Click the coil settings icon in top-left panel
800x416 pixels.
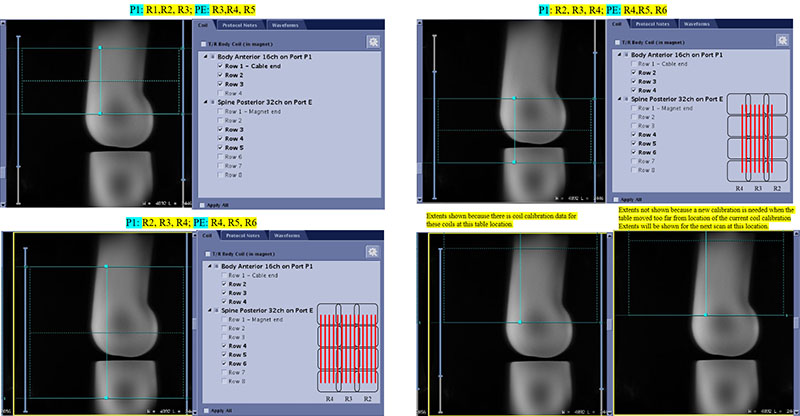[x=373, y=41]
